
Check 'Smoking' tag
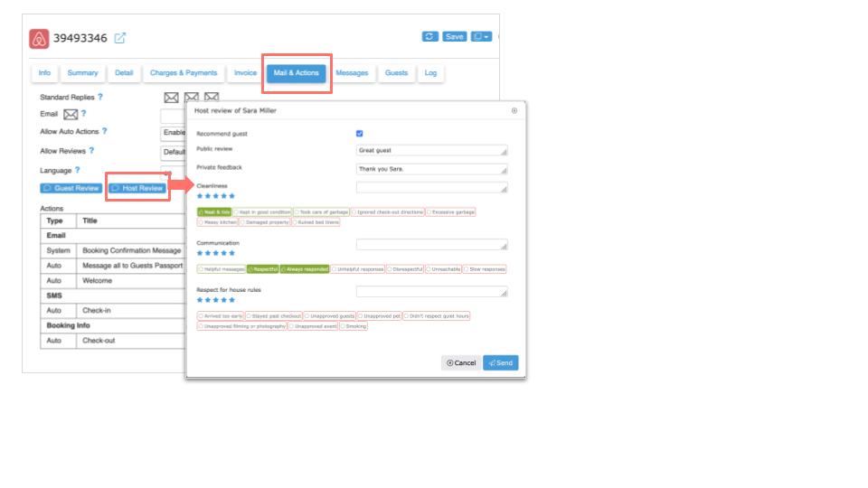tap(354, 326)
